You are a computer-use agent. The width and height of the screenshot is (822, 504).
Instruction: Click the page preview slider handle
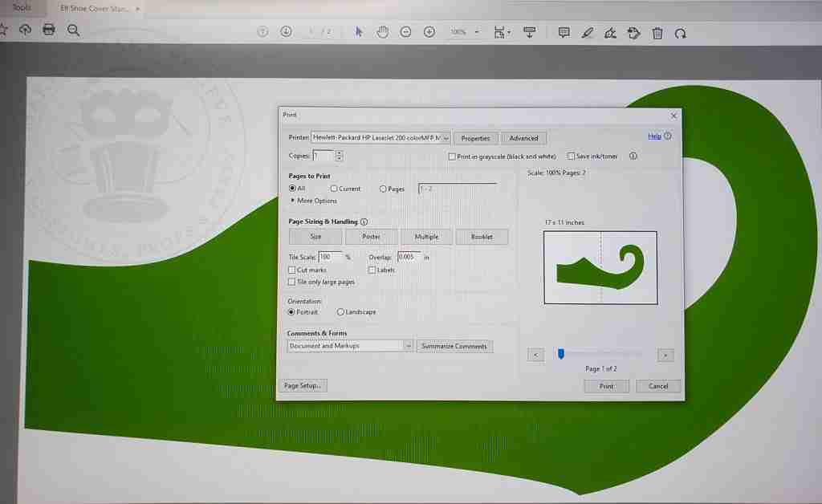point(561,354)
